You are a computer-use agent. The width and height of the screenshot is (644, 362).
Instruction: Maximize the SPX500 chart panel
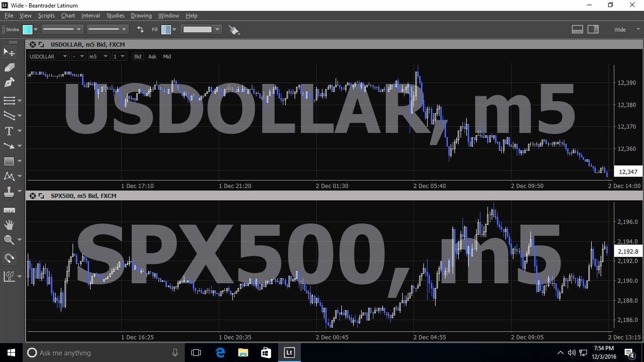click(x=41, y=196)
